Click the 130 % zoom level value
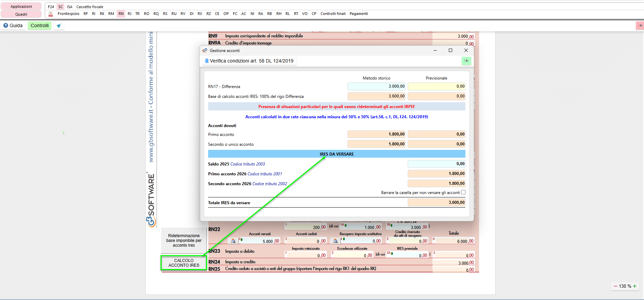The image size is (644, 300). pyautogui.click(x=625, y=286)
